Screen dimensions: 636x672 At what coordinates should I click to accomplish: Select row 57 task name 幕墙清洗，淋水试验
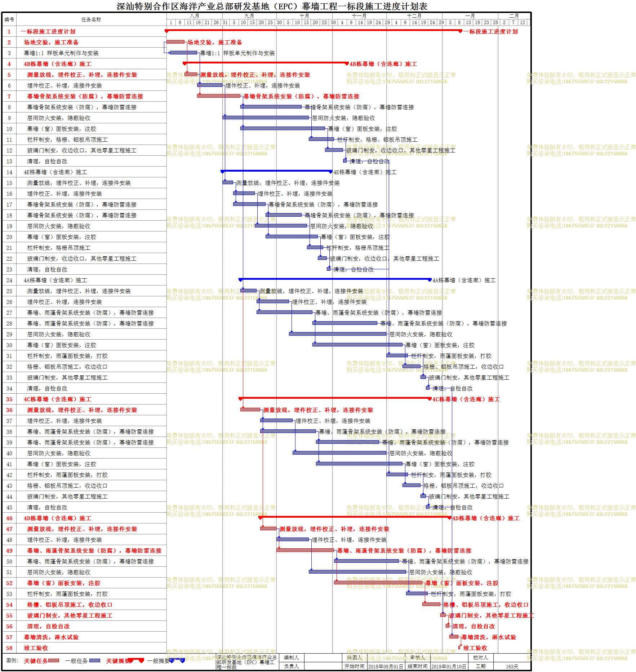pos(51,637)
